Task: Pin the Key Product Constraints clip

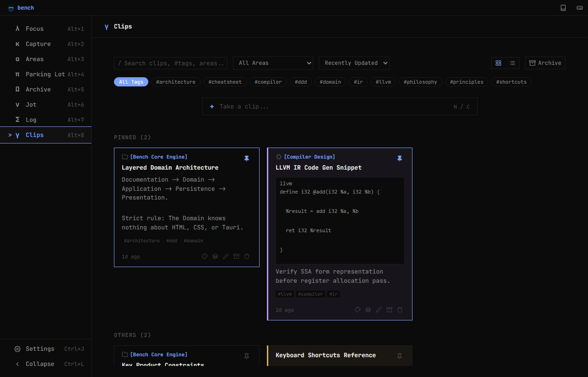Action: coord(247,356)
